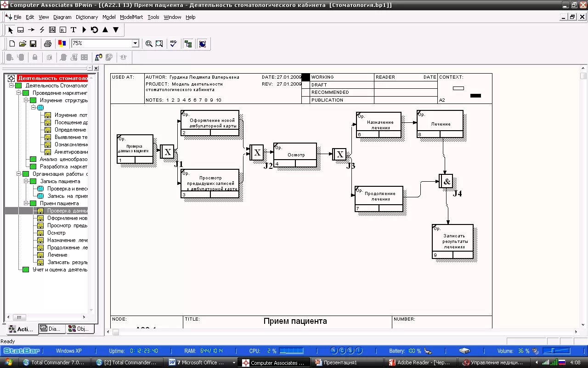
Task: Click the diagram vertical scrollbar
Action: tap(583, 196)
